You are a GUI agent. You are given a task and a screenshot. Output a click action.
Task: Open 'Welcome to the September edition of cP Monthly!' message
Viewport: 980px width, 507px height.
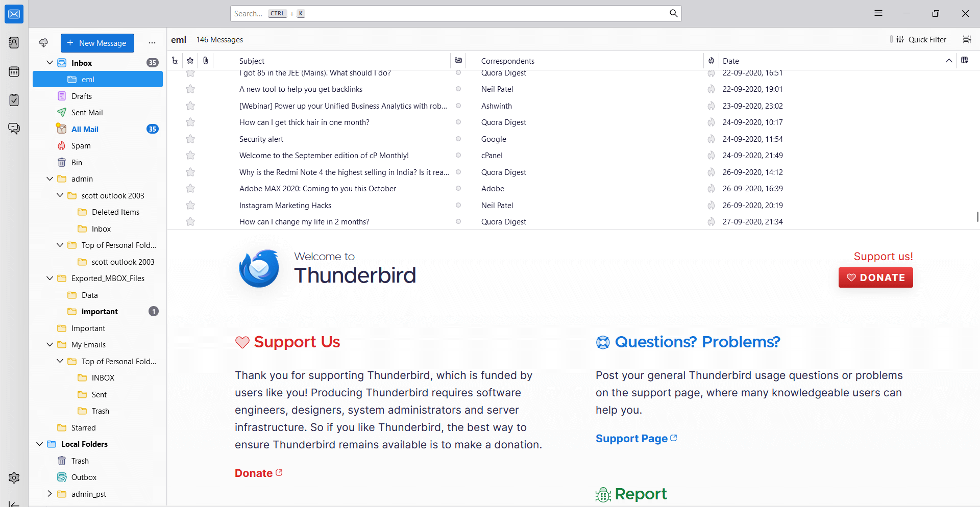pyautogui.click(x=324, y=156)
